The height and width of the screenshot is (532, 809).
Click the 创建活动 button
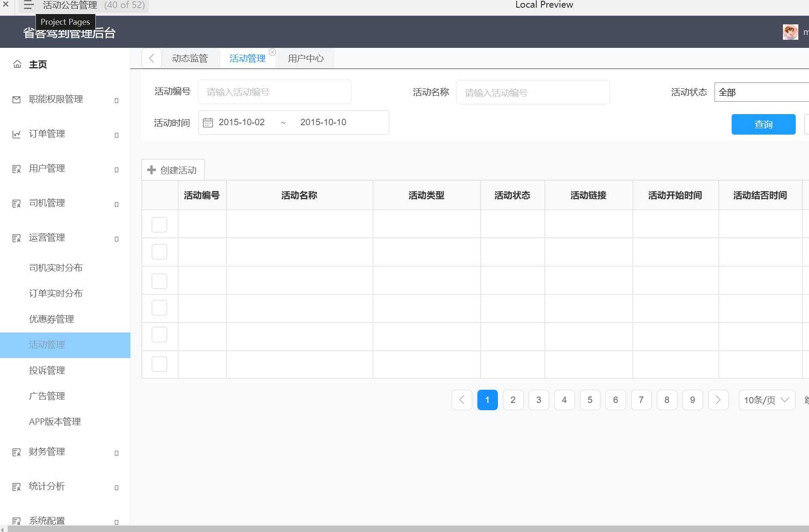(x=173, y=170)
